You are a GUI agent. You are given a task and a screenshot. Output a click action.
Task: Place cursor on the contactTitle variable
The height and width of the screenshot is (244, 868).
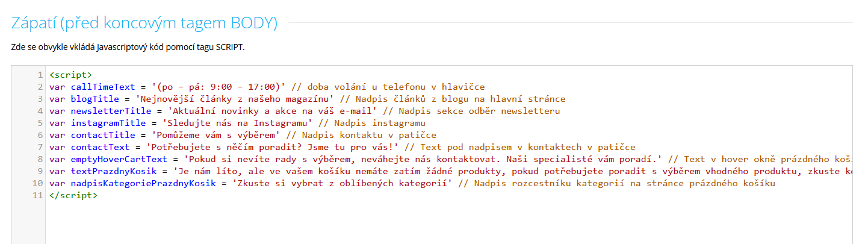pyautogui.click(x=103, y=135)
